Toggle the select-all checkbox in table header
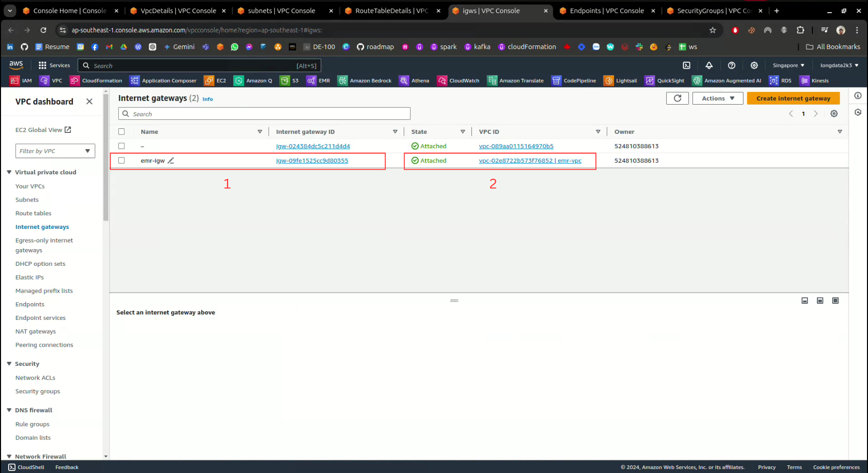This screenshot has width=868, height=473. click(x=121, y=131)
